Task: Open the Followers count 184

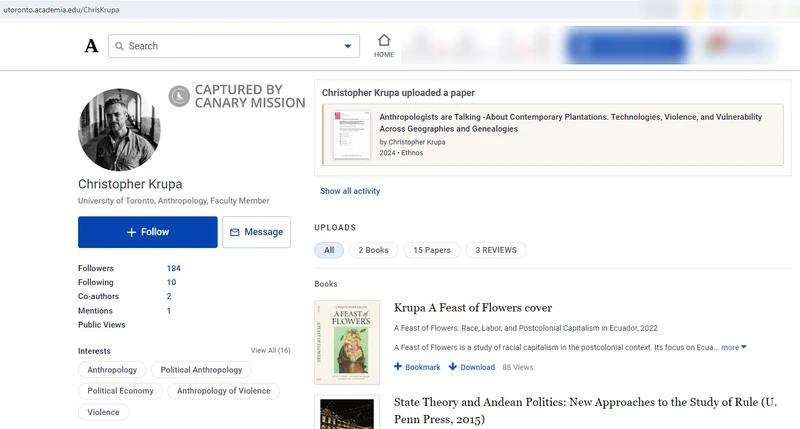Action: pos(173,268)
